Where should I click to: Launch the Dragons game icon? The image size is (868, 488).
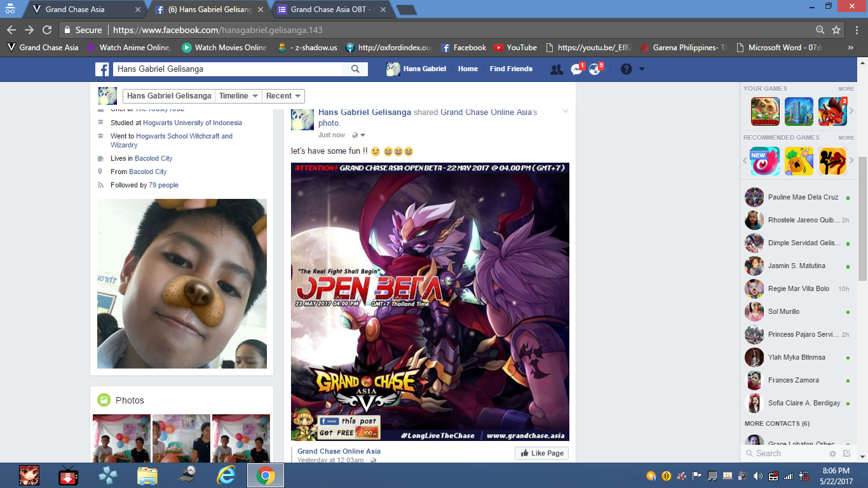[x=765, y=111]
